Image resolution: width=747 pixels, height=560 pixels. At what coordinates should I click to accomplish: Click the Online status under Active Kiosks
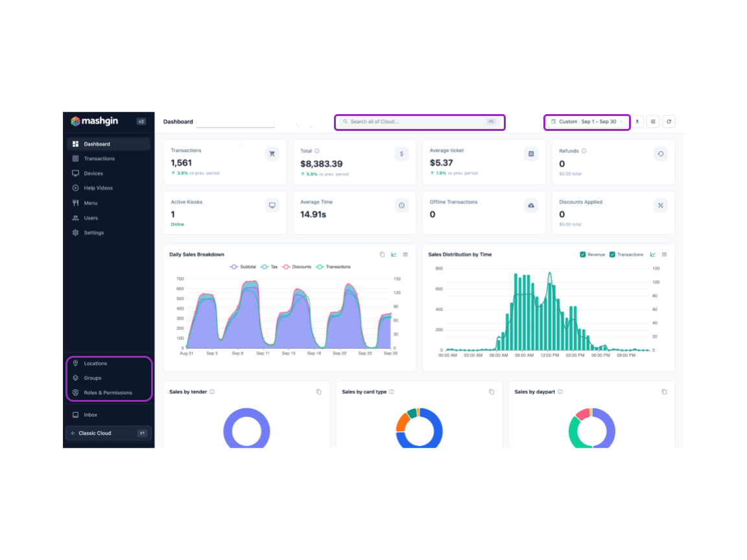coord(177,224)
